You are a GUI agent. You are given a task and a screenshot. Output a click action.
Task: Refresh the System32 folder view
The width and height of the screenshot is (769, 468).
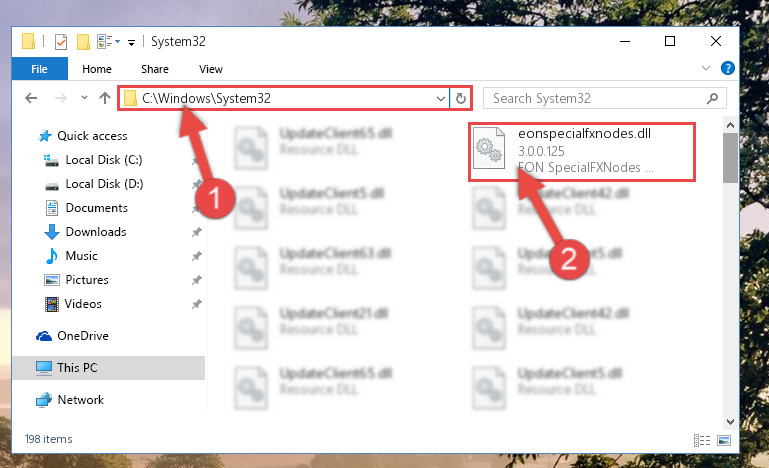[x=461, y=99]
